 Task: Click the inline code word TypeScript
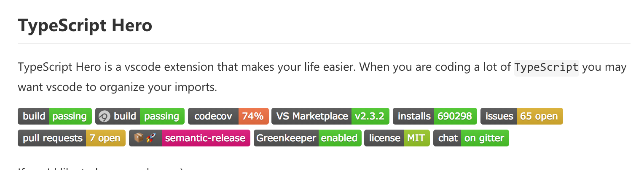click(x=546, y=67)
